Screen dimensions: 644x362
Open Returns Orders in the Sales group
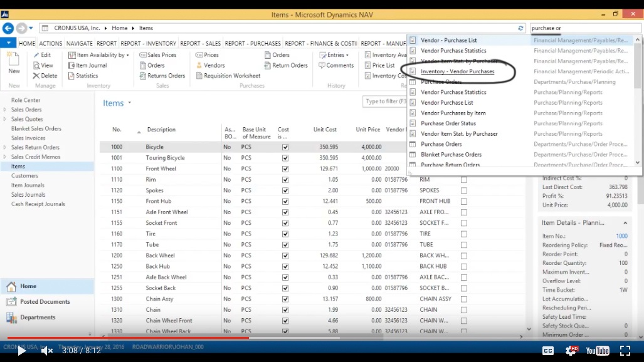[x=162, y=76]
